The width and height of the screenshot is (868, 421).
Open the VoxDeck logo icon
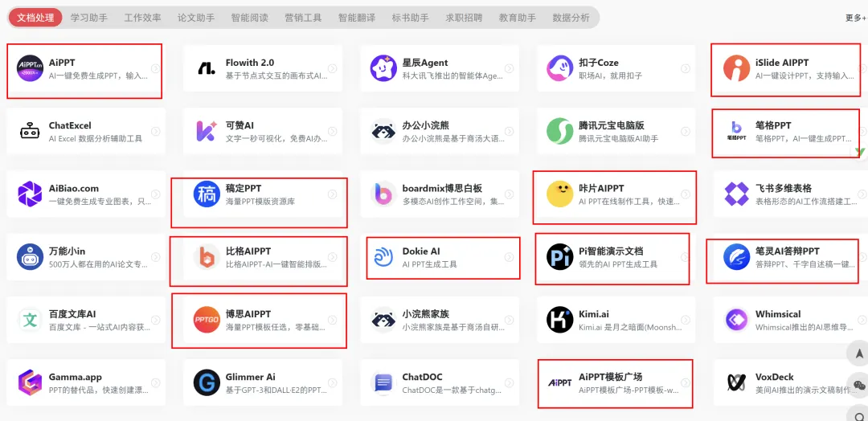737,382
